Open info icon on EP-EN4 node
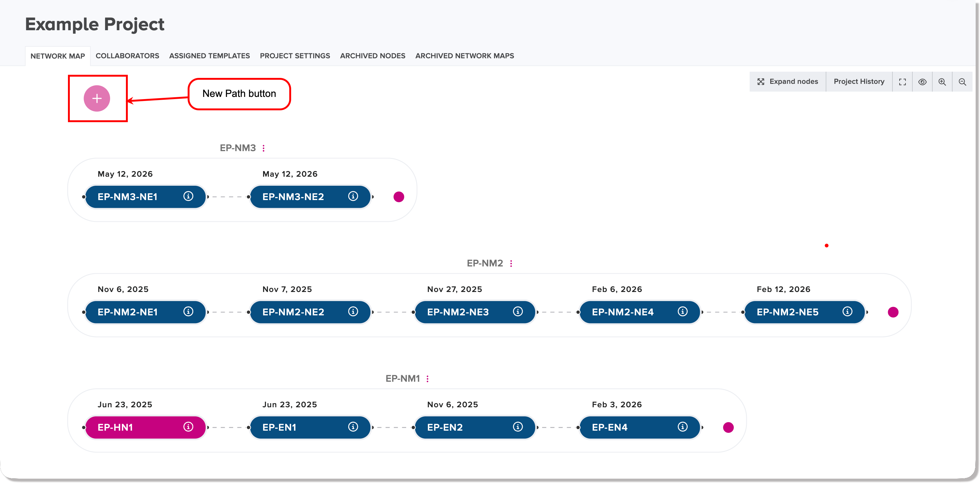980x483 pixels. click(683, 427)
